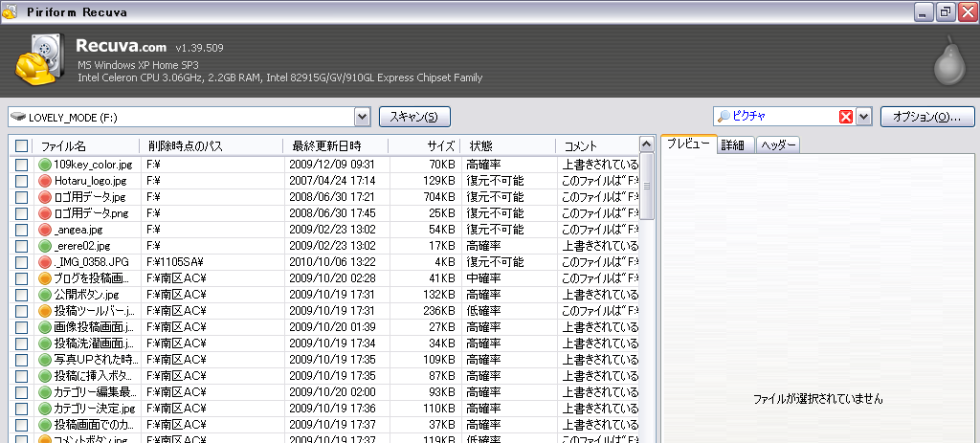Click the green status icon of _erere02.jpg
This screenshot has width=980, height=443.
tap(44, 246)
